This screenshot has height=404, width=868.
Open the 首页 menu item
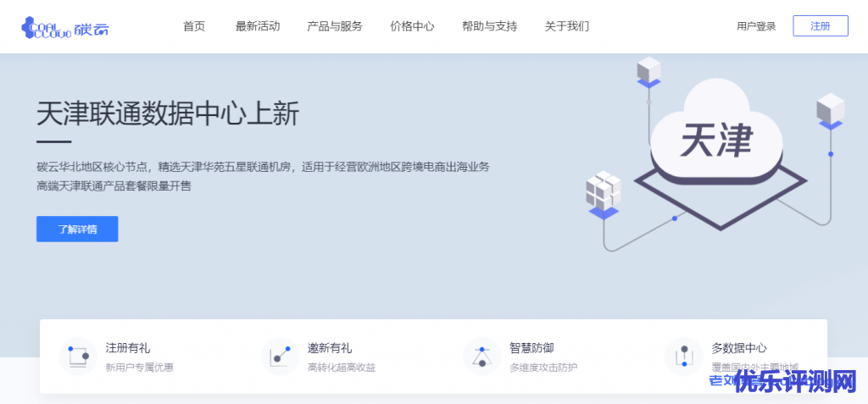click(x=194, y=26)
